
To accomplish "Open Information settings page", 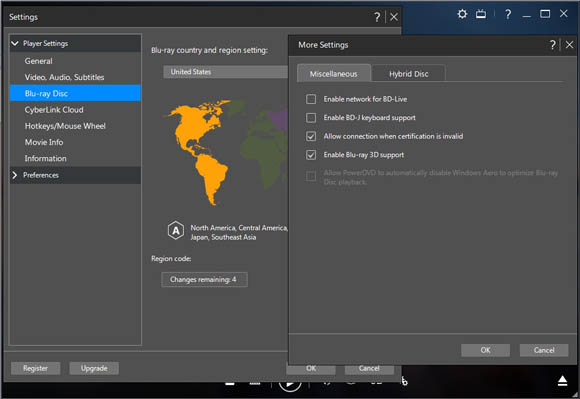I will pyautogui.click(x=75, y=158).
